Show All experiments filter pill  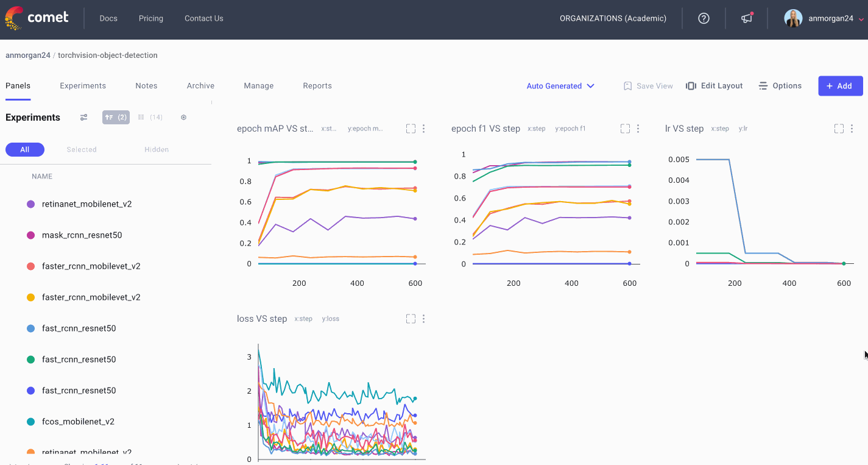tap(25, 149)
